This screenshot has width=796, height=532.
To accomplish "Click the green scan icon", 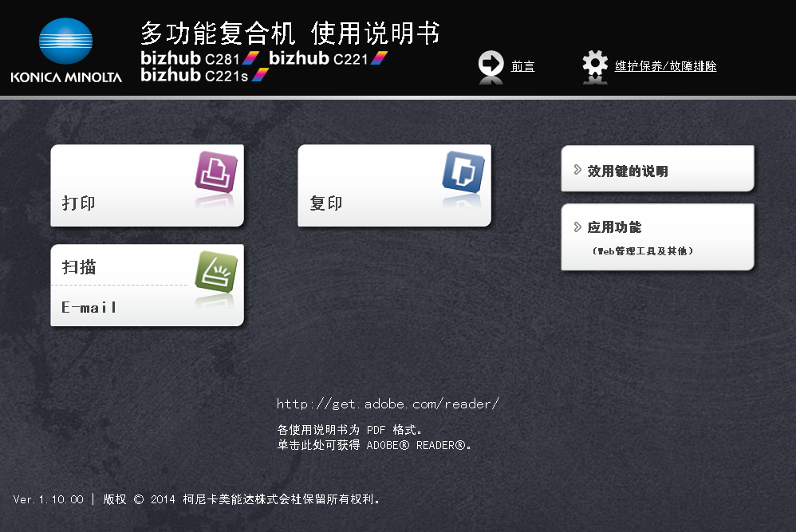I will tap(216, 271).
